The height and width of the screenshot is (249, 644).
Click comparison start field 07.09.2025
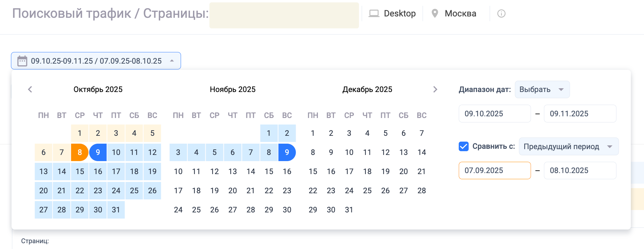coord(494,170)
